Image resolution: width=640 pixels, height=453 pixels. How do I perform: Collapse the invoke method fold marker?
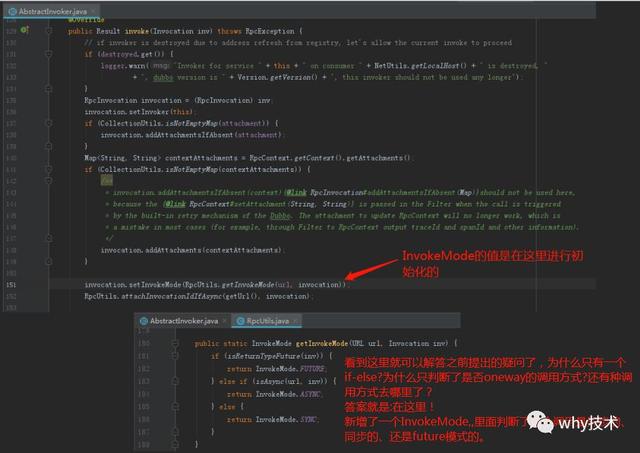point(49,31)
